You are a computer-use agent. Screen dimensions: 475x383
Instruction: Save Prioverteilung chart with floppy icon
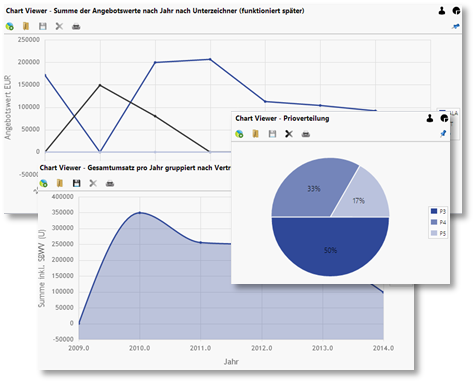click(272, 134)
